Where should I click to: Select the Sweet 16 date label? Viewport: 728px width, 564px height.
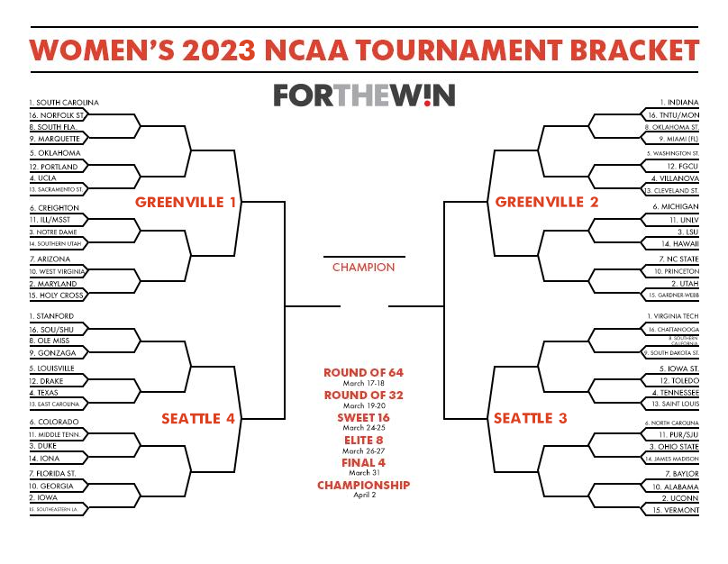point(364,428)
